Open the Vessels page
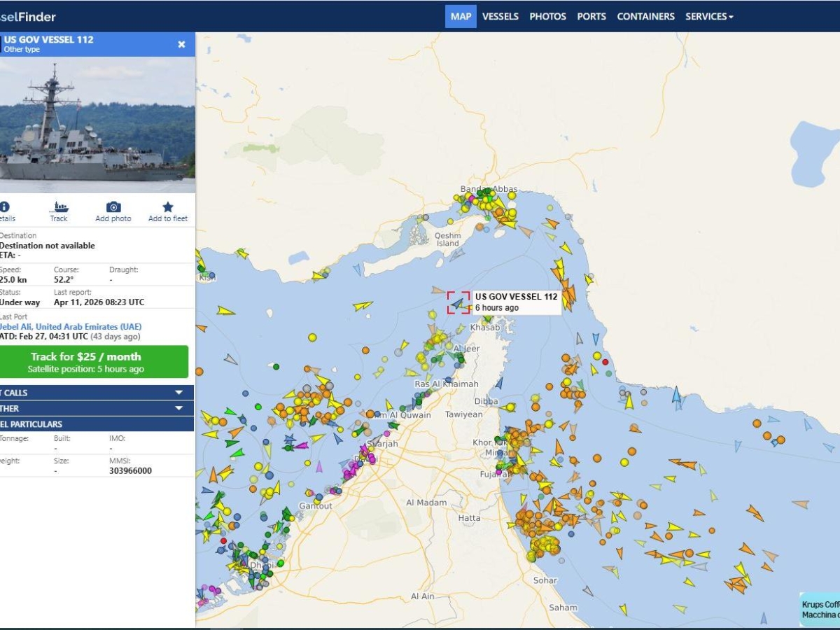 click(500, 16)
